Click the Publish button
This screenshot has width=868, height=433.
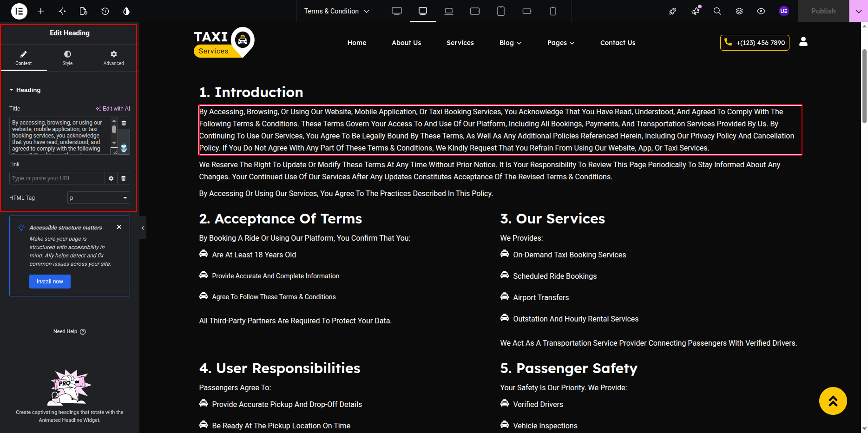tap(823, 11)
